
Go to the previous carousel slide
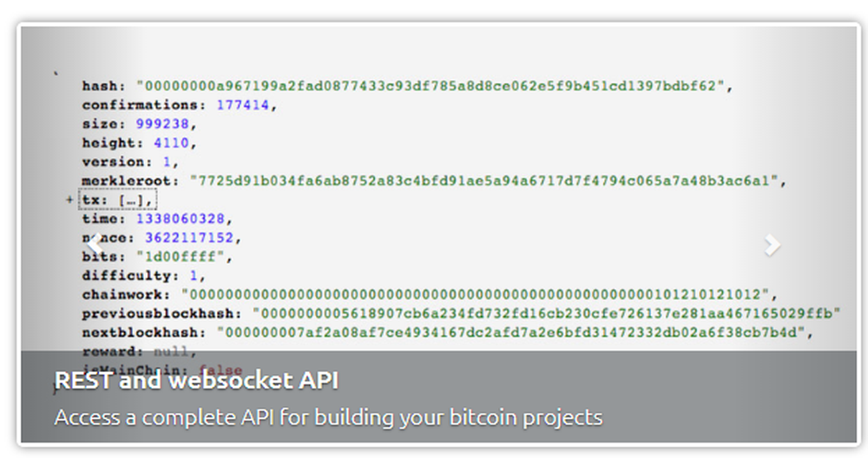click(94, 245)
